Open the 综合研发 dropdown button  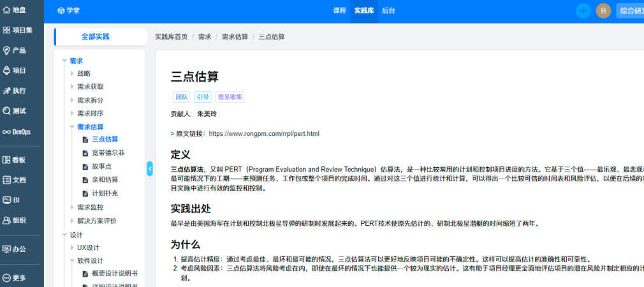point(630,11)
